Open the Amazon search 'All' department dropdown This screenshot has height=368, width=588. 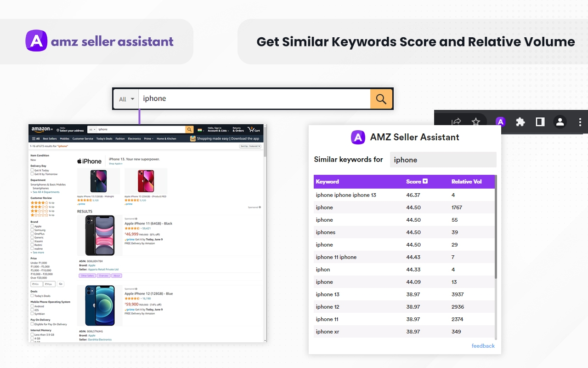pos(92,130)
